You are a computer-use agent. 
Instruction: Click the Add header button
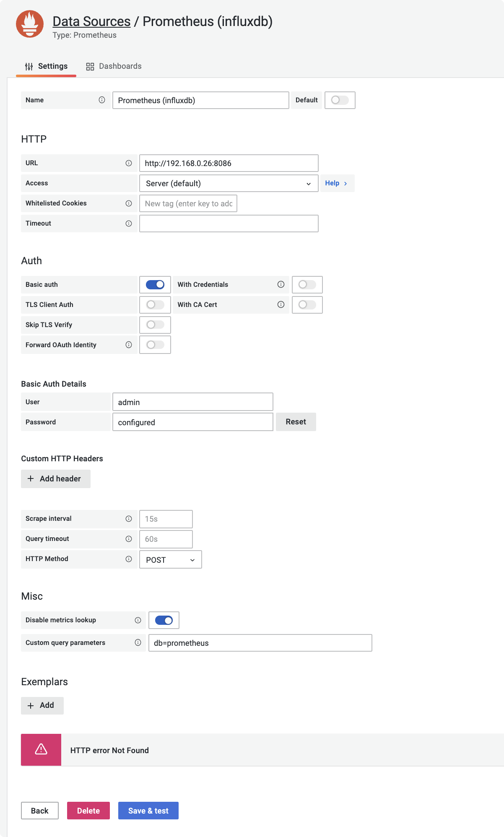(56, 479)
